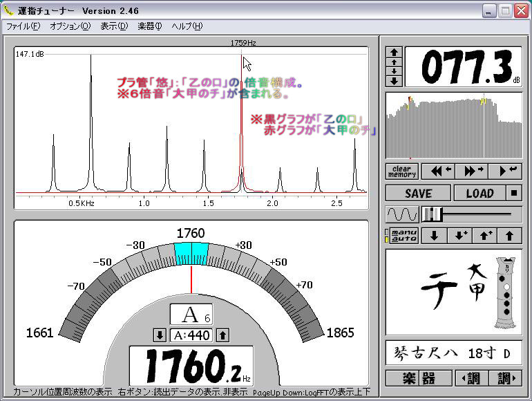Click the level history bar graph panel
Screen dimensions: 532x401
point(454,126)
